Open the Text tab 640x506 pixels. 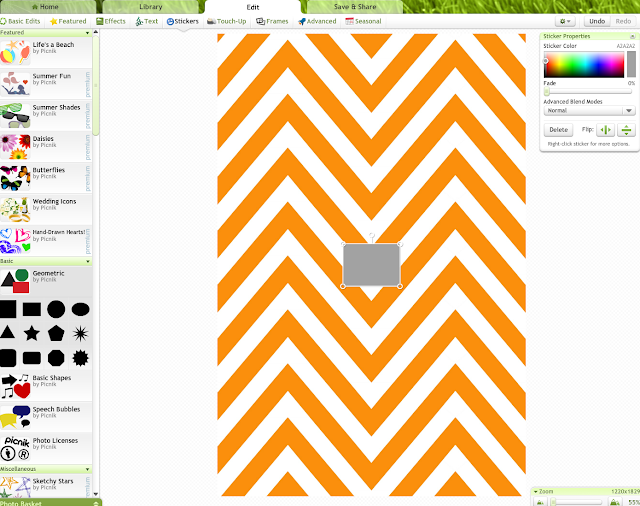(147, 21)
